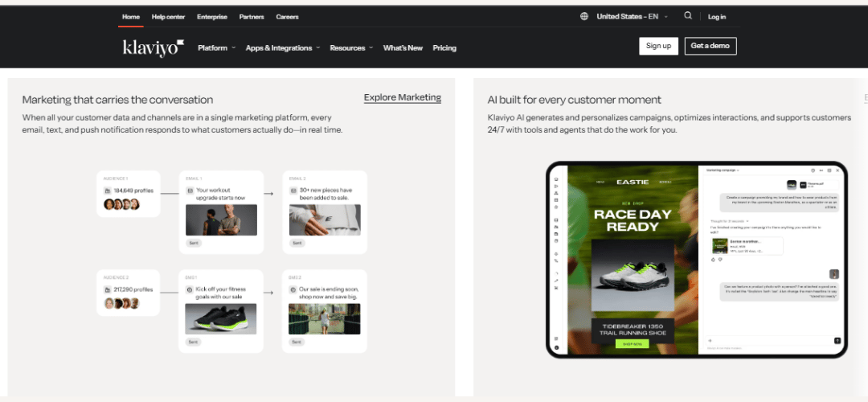Expand Apps & Integrations menu
Screen dimensions: 868x402
click(x=283, y=48)
